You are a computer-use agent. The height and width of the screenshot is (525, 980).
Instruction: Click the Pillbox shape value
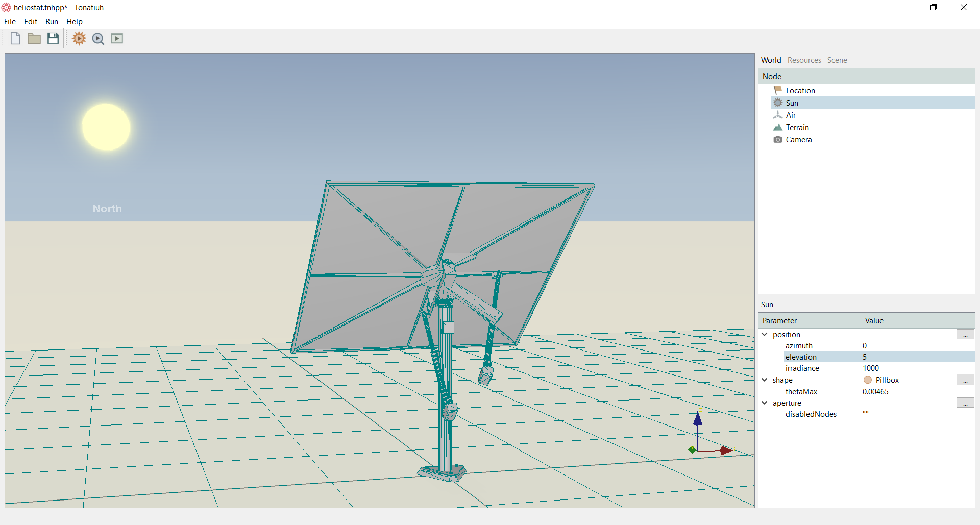[887, 380]
